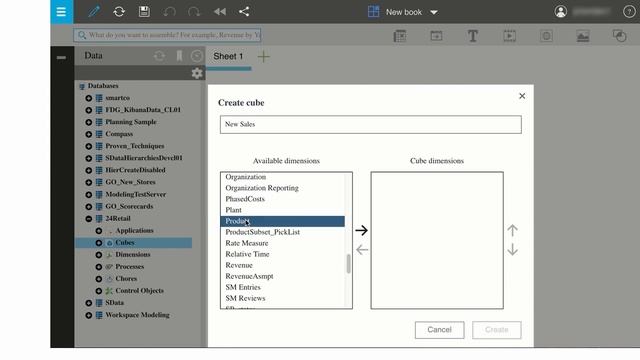Image resolution: width=640 pixels, height=360 pixels.
Task: Click the refresh icon in top toolbar
Action: [x=119, y=11]
